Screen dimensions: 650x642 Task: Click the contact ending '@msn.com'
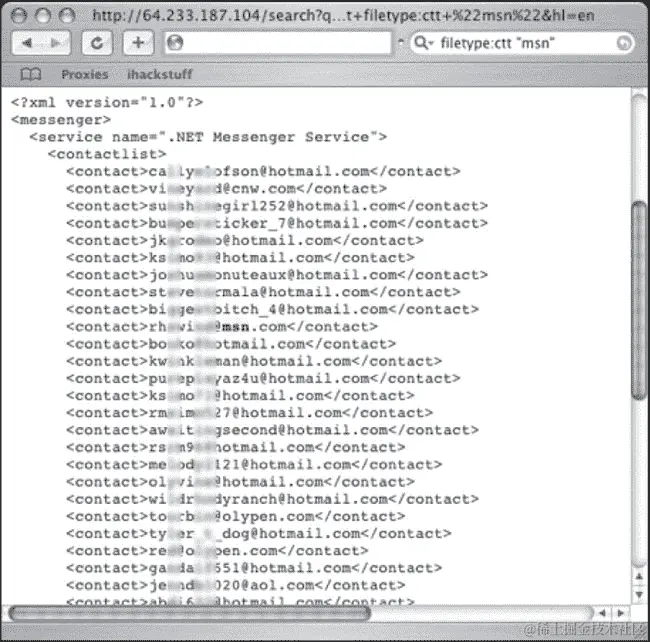(222, 327)
